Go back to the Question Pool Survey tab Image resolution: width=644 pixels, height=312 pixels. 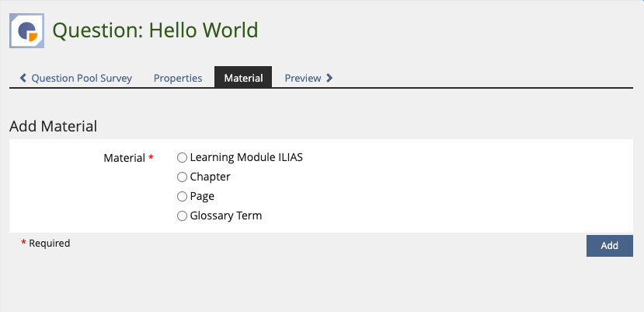click(x=81, y=78)
